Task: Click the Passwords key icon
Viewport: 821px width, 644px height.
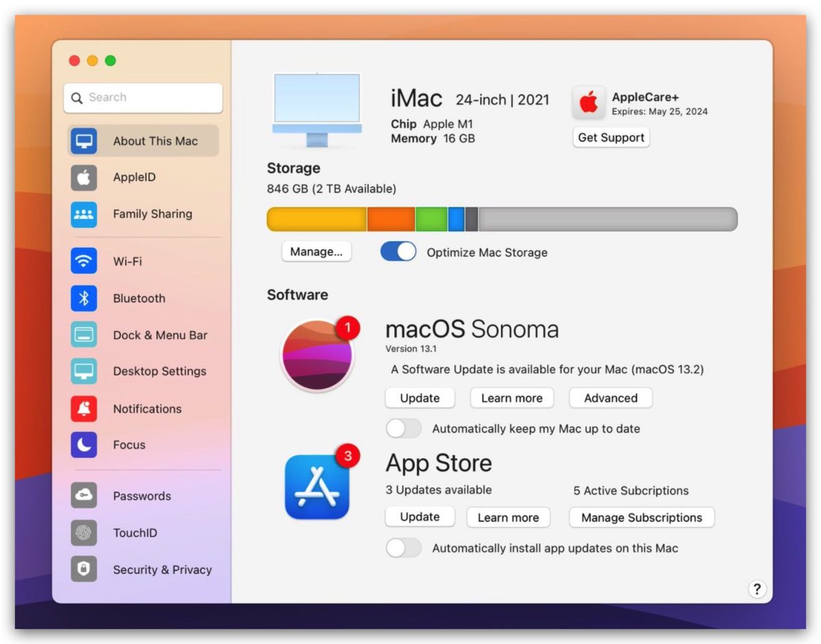Action: (x=84, y=495)
